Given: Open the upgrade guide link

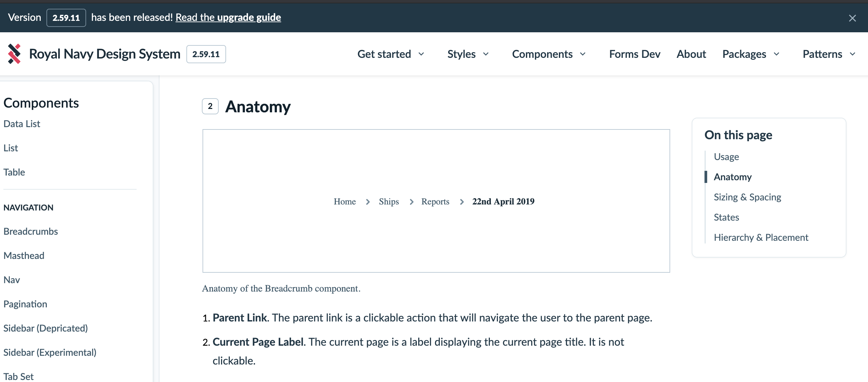Looking at the screenshot, I should (x=228, y=17).
